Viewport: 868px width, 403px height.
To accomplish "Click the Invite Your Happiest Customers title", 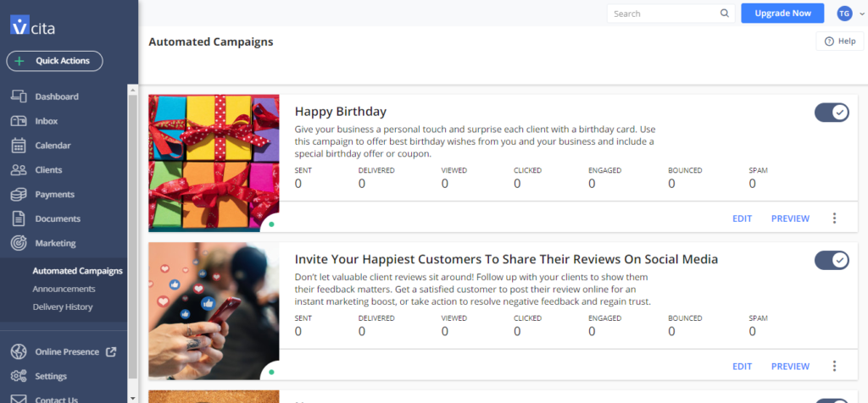I will (x=506, y=259).
